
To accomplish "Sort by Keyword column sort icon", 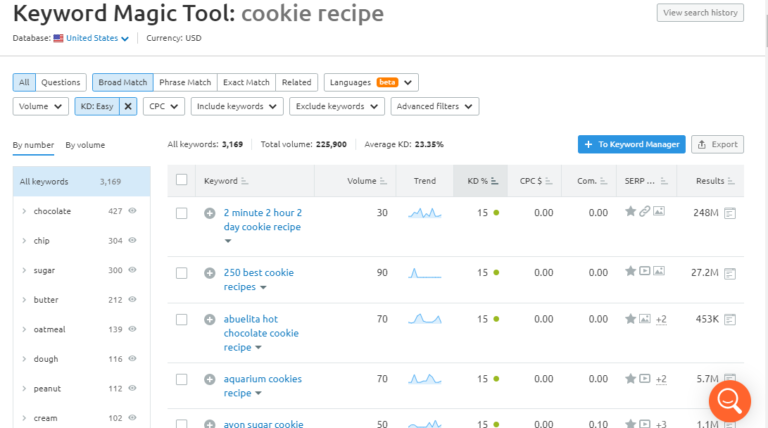I will pos(244,181).
